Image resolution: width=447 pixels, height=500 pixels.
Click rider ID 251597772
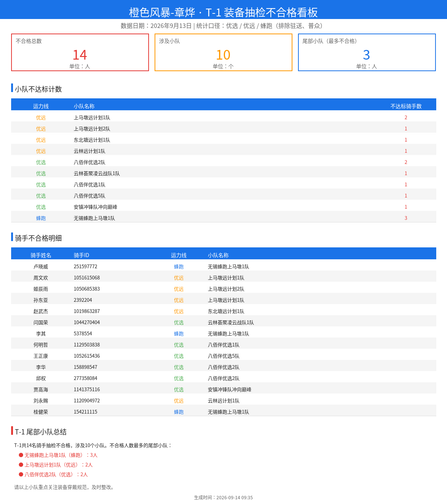[x=85, y=266]
